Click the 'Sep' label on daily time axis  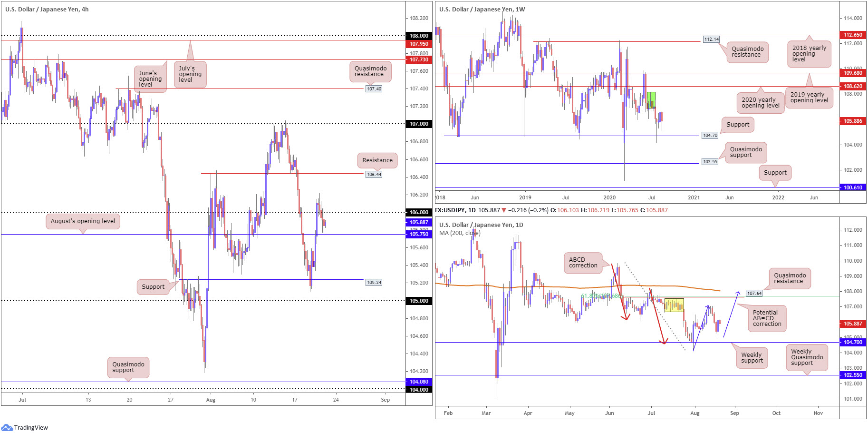pos(734,413)
